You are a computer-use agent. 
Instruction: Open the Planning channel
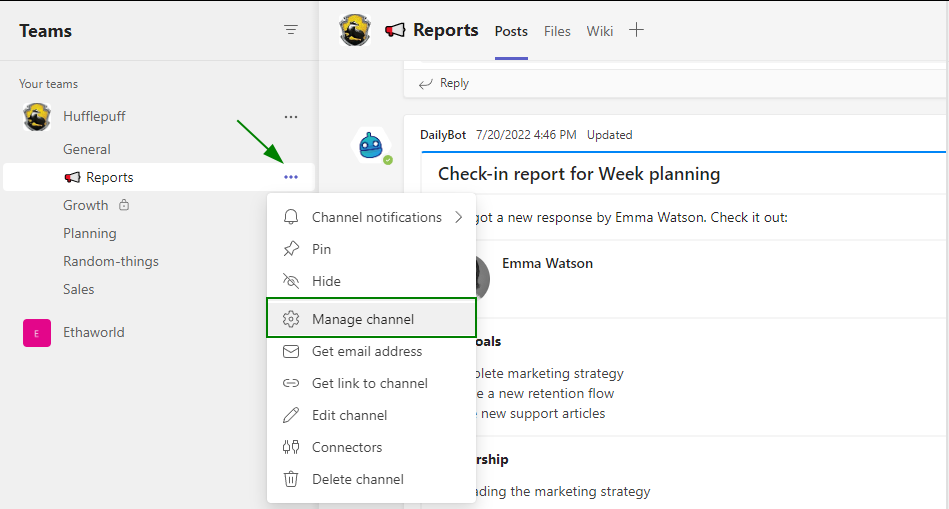pos(90,233)
